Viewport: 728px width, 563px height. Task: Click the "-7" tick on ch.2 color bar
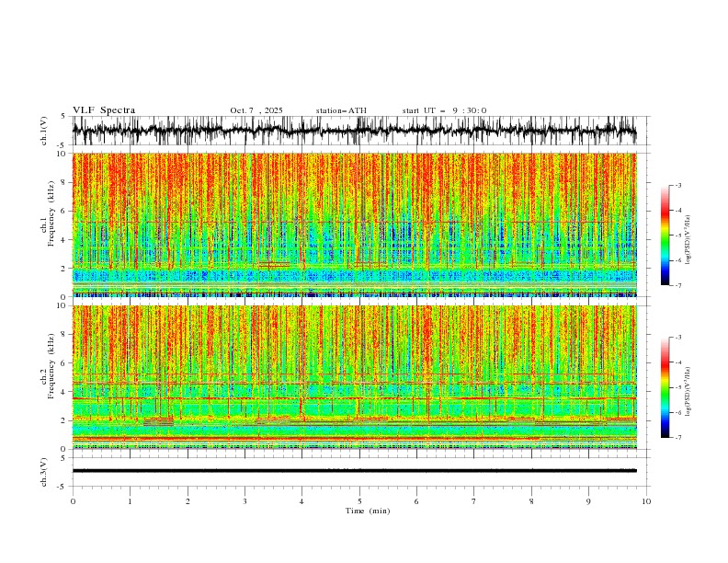(677, 438)
